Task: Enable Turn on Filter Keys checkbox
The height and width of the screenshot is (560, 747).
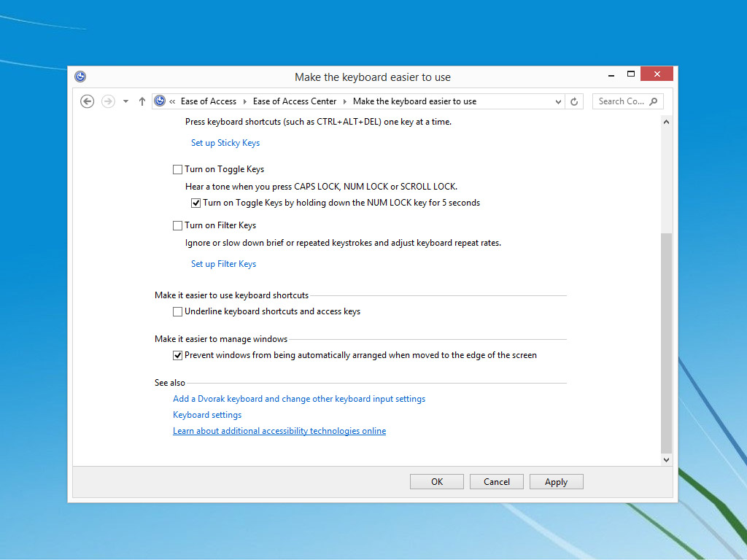Action: (x=178, y=226)
